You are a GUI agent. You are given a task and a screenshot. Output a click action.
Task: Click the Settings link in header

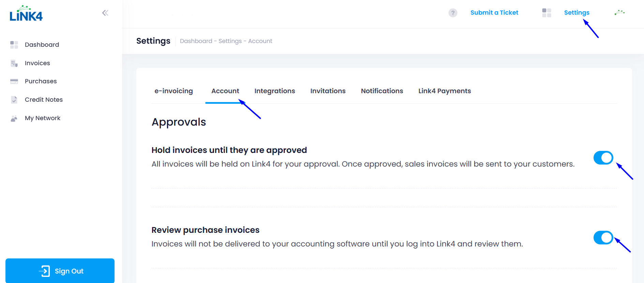click(x=576, y=13)
